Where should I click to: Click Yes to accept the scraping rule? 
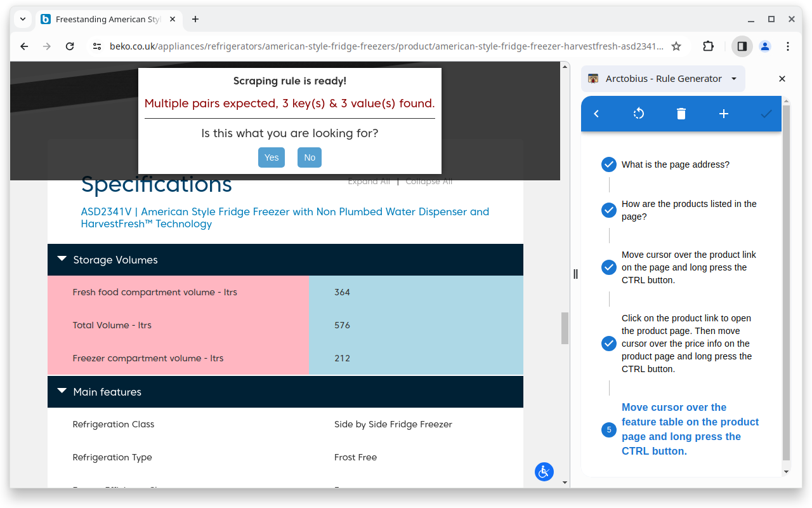(x=272, y=157)
